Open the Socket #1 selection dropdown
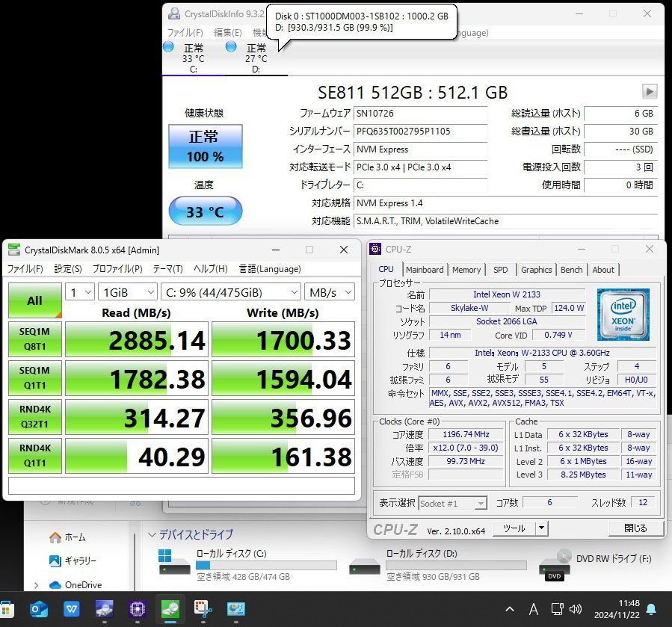Viewport: 672px width, 627px height. click(x=452, y=503)
